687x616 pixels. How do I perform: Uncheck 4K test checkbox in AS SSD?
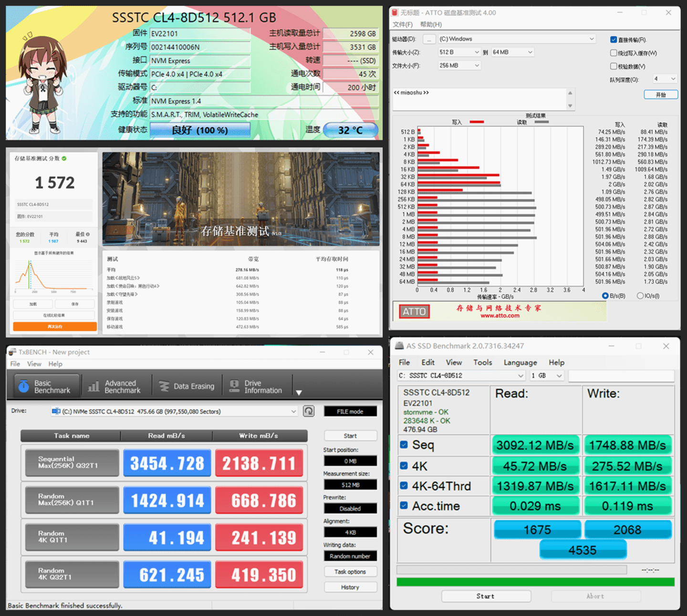point(404,465)
